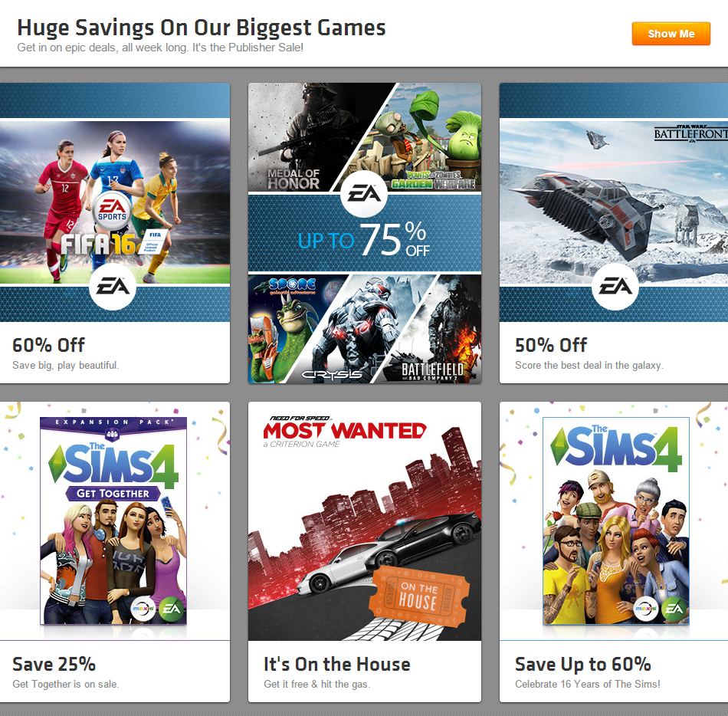Image resolution: width=728 pixels, height=716 pixels.
Task: Click EA logo on Sims 4 base game box
Action: click(x=674, y=608)
